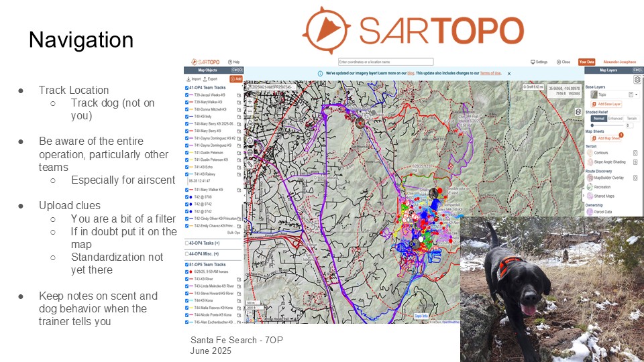Collapse the Map Objects panel side arrow

tap(245, 195)
